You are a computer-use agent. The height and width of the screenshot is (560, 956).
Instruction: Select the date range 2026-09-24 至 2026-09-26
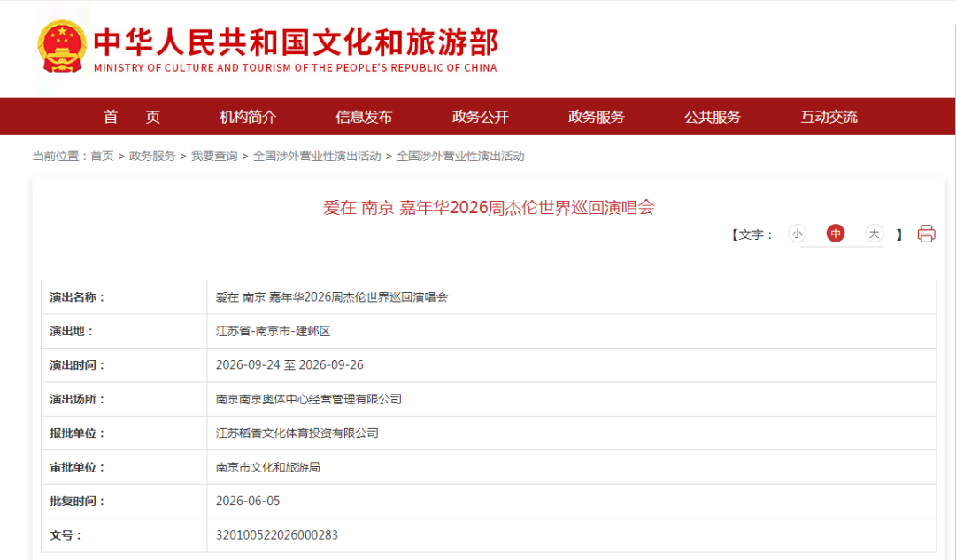[289, 365]
